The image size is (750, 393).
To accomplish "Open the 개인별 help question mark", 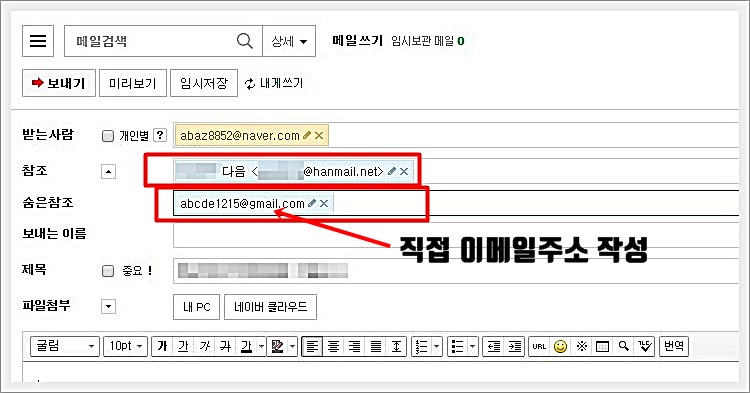I will (x=160, y=135).
